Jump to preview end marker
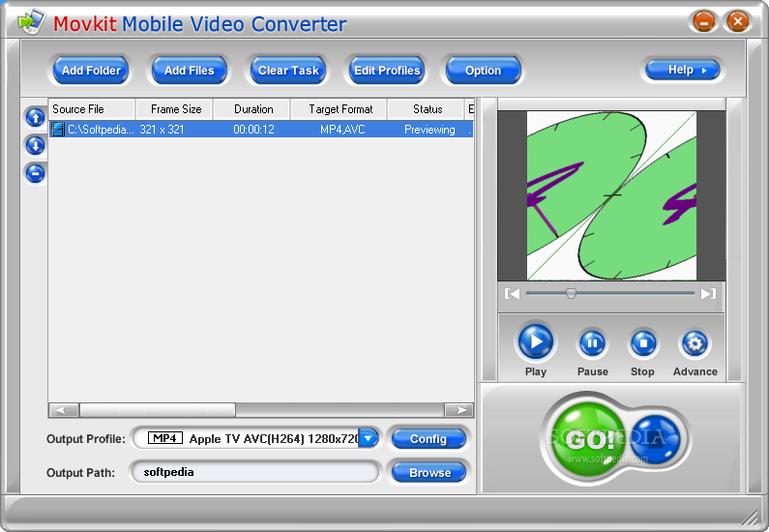The width and height of the screenshot is (769, 532). point(709,294)
